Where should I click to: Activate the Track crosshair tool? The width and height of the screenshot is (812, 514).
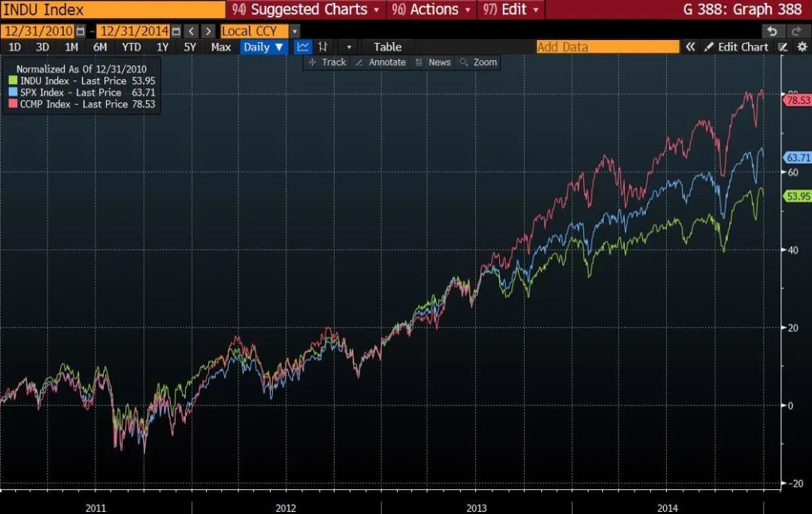[327, 62]
